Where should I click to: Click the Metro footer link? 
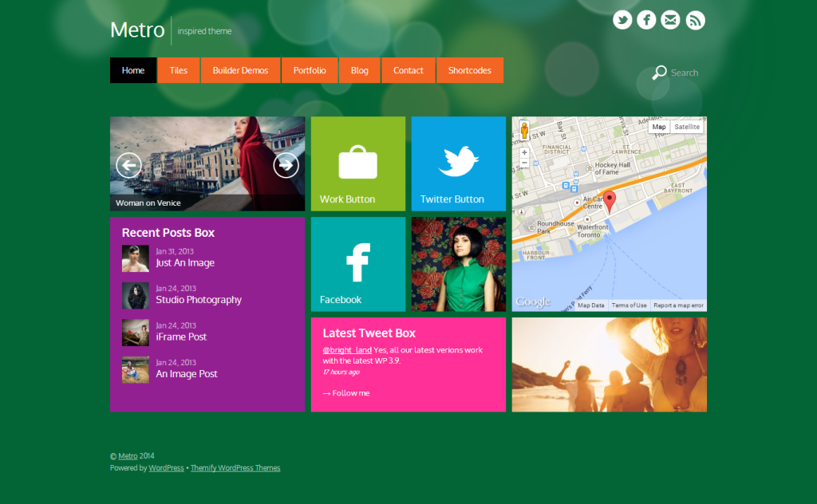click(x=128, y=456)
